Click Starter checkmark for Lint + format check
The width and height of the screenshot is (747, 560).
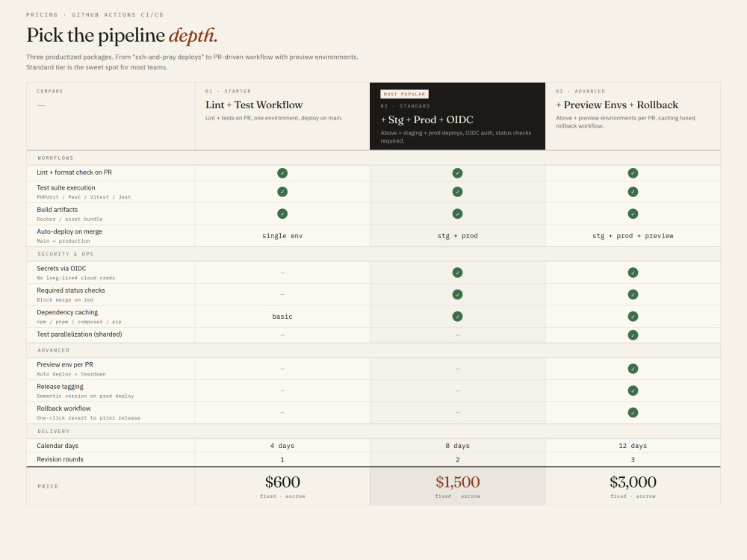click(x=282, y=173)
